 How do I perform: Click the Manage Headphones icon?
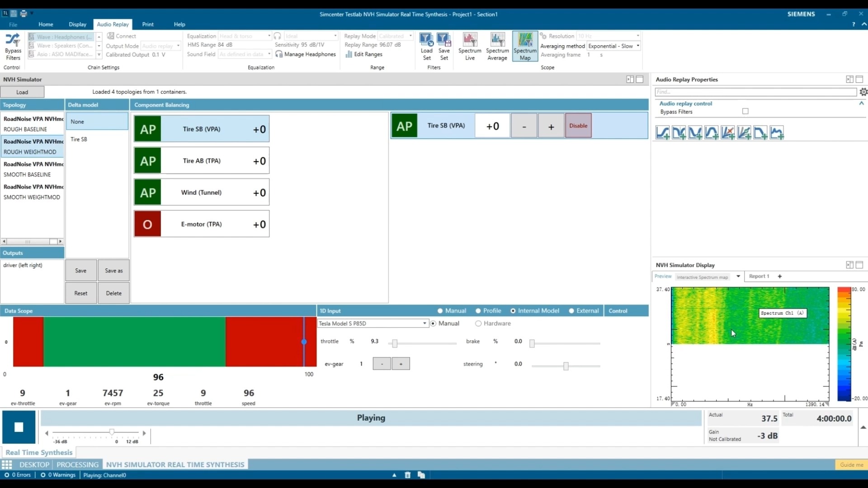(x=279, y=54)
